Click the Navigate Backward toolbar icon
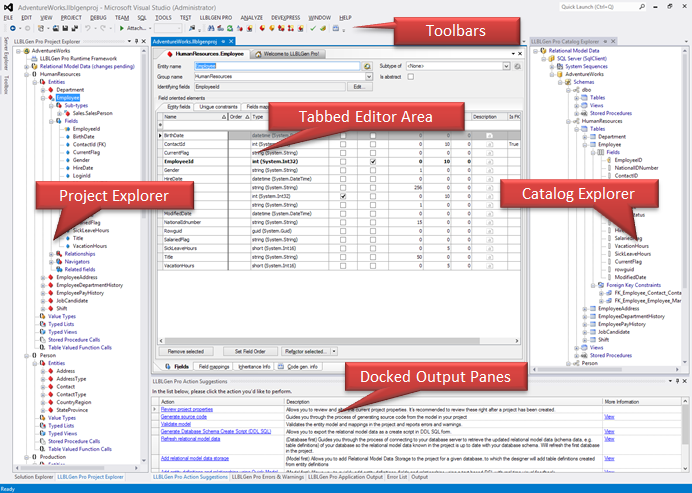 point(12,28)
